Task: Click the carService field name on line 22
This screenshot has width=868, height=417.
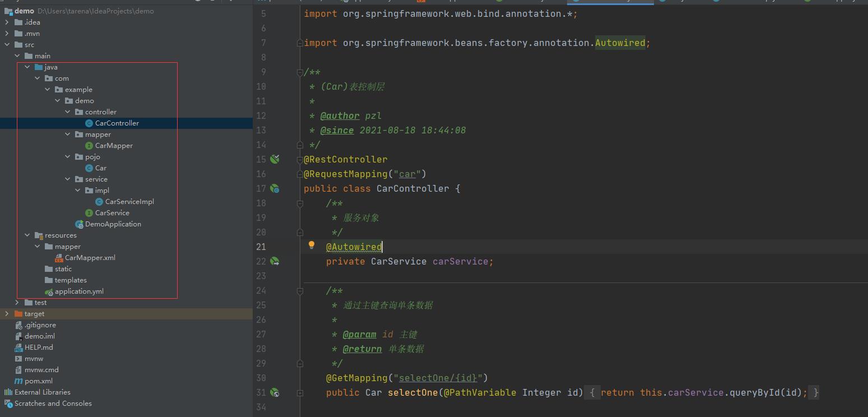Action: coord(461,262)
